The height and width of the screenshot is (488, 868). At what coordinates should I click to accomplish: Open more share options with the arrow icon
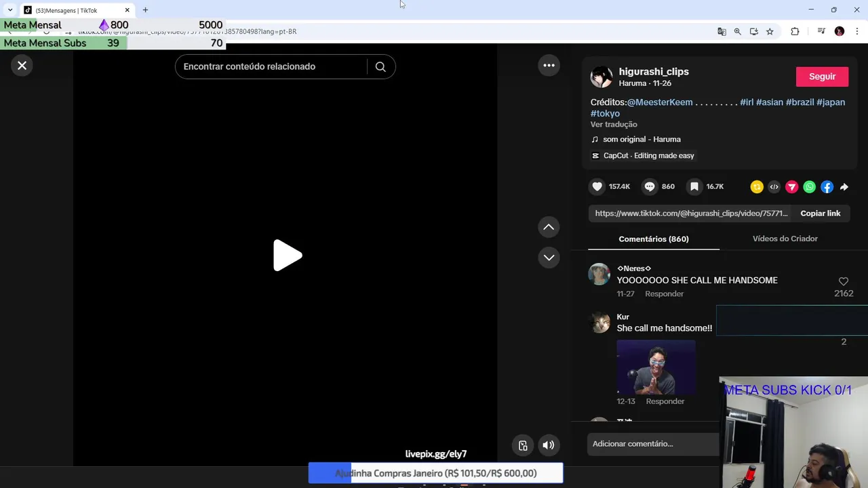(x=844, y=187)
